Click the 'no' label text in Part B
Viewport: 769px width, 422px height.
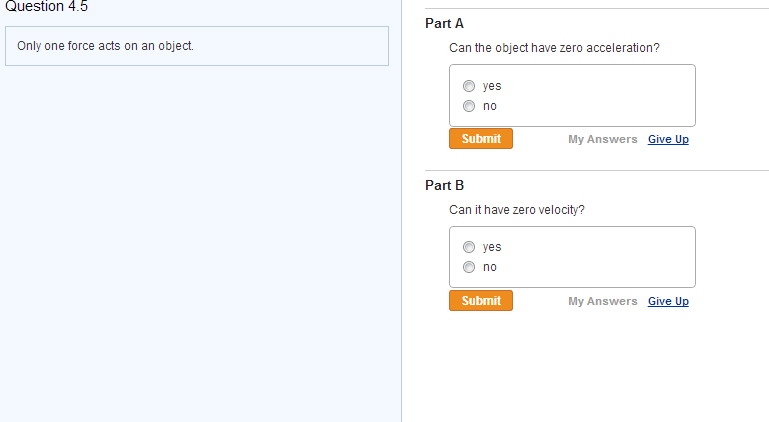click(x=490, y=267)
